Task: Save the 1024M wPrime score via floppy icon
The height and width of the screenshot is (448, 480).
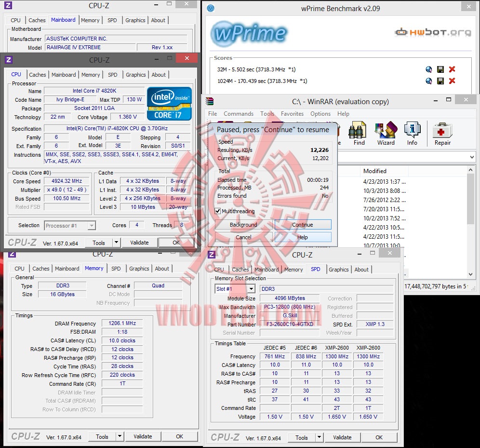Action: [440, 81]
